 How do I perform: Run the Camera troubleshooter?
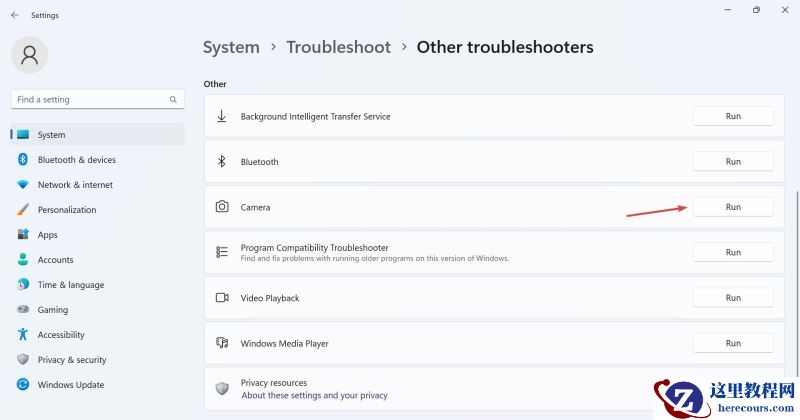click(733, 207)
